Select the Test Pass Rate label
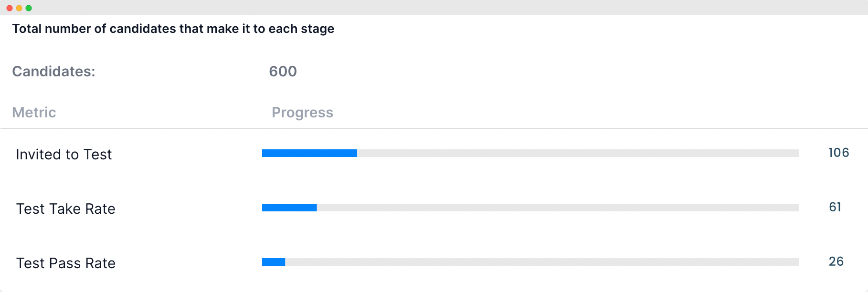This screenshot has height=292, width=868. click(66, 263)
